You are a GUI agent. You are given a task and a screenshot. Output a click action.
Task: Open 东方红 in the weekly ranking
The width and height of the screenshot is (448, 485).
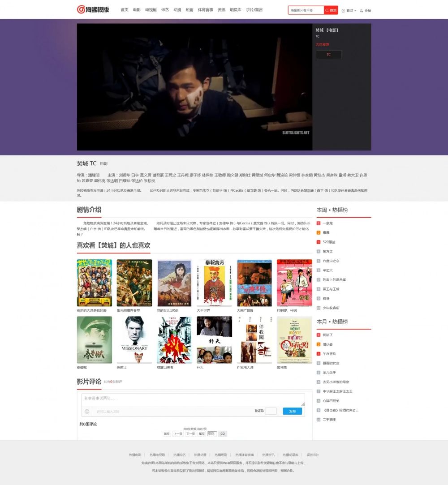(x=327, y=252)
